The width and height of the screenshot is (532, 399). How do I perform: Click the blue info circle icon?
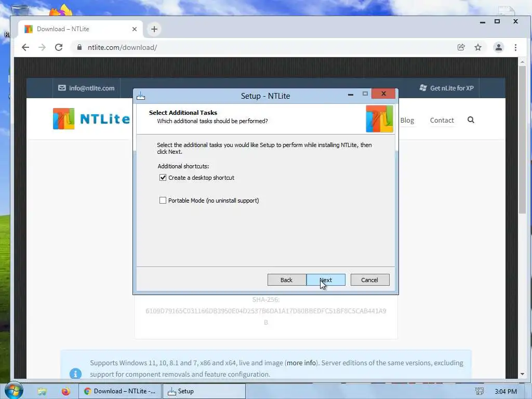pos(75,373)
